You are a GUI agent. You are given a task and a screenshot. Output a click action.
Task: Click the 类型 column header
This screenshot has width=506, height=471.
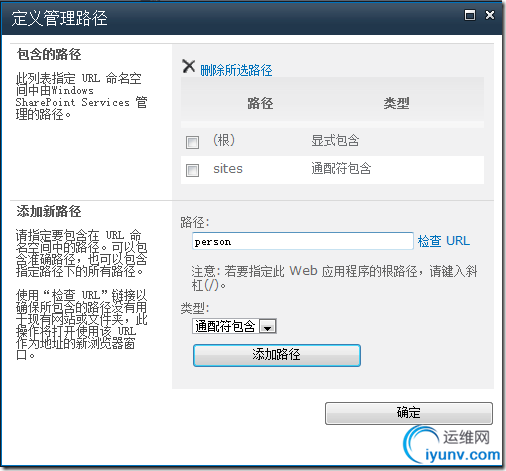[396, 103]
